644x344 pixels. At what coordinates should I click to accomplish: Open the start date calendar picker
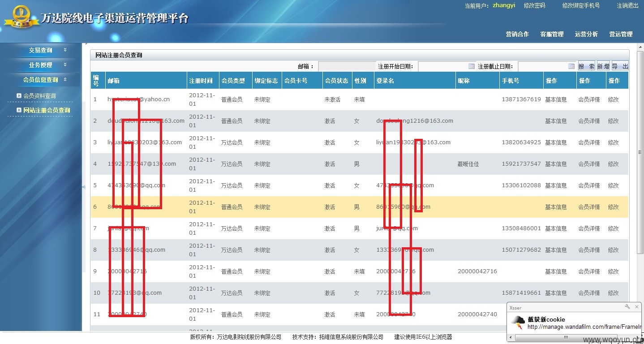pos(472,66)
